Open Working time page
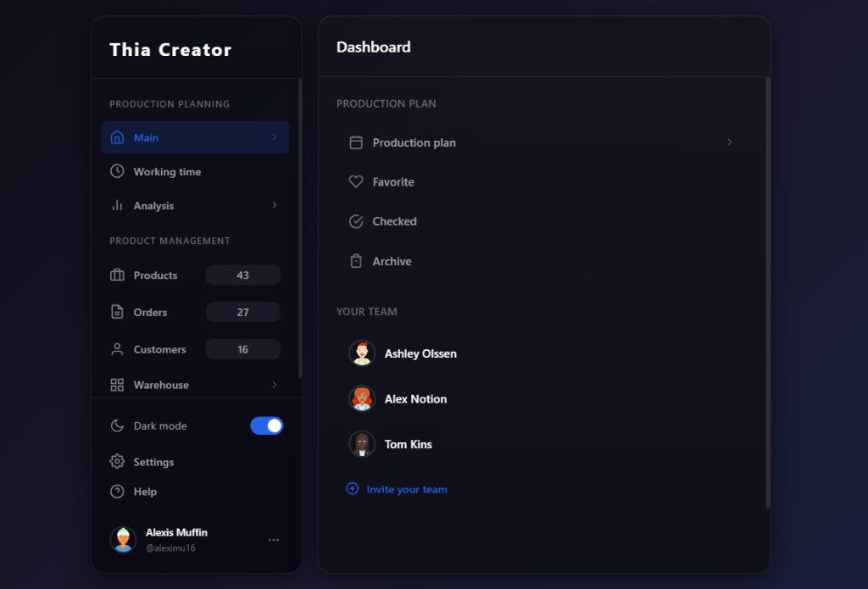The image size is (868, 589). click(x=195, y=171)
